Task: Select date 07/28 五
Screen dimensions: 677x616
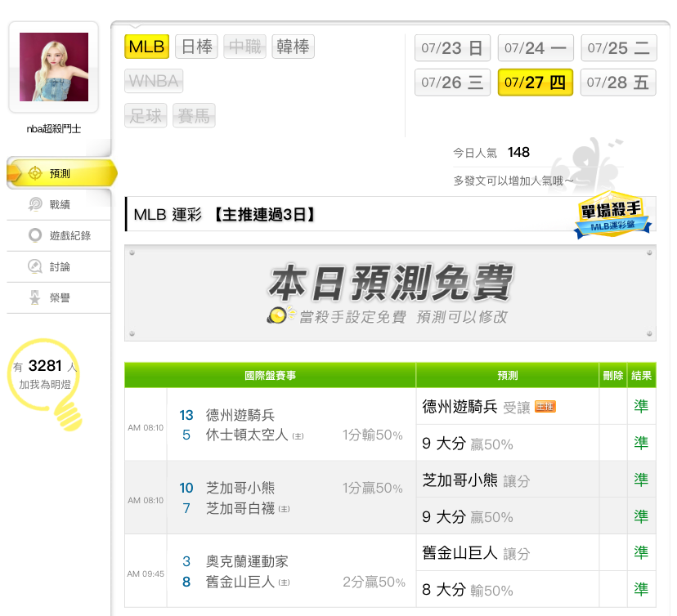Action: 618,83
